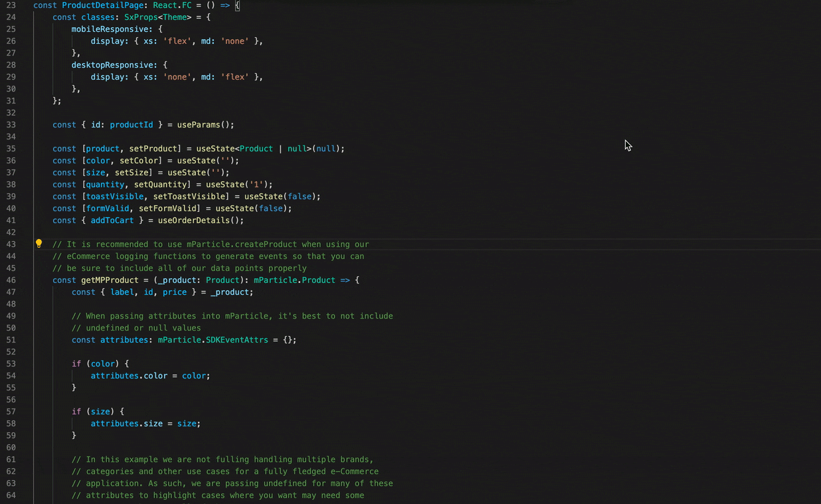Click the comment "undefined or null values"
The width and height of the screenshot is (821, 504).
pos(136,328)
